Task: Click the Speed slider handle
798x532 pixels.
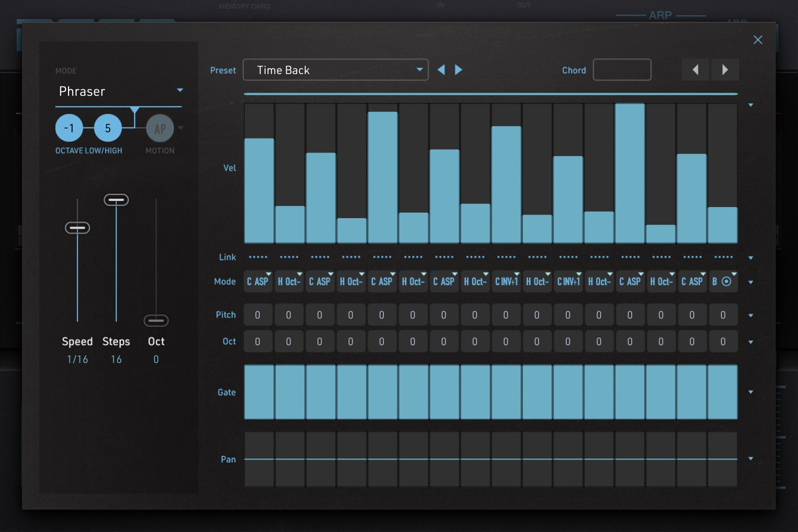Action: (x=78, y=228)
